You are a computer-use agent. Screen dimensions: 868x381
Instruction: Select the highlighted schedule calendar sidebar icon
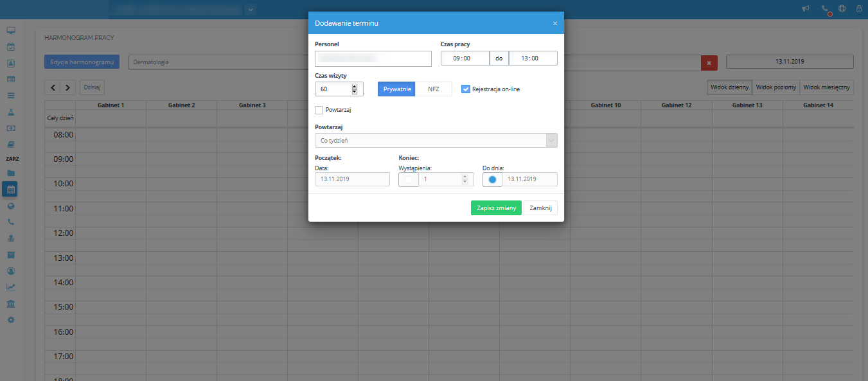coord(10,189)
